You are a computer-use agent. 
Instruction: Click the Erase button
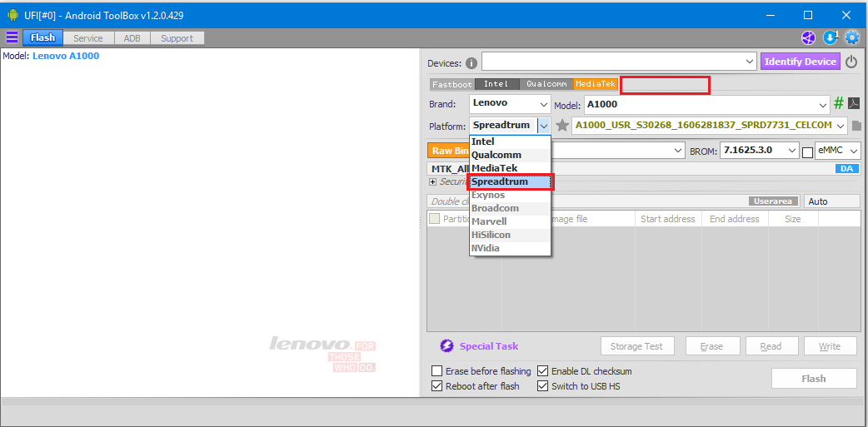coord(711,346)
